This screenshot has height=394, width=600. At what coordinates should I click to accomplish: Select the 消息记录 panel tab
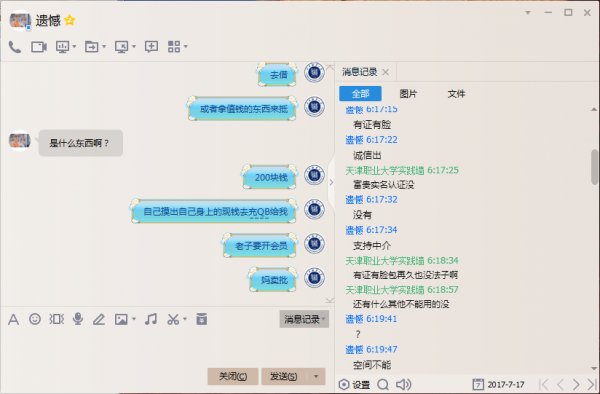(x=360, y=72)
